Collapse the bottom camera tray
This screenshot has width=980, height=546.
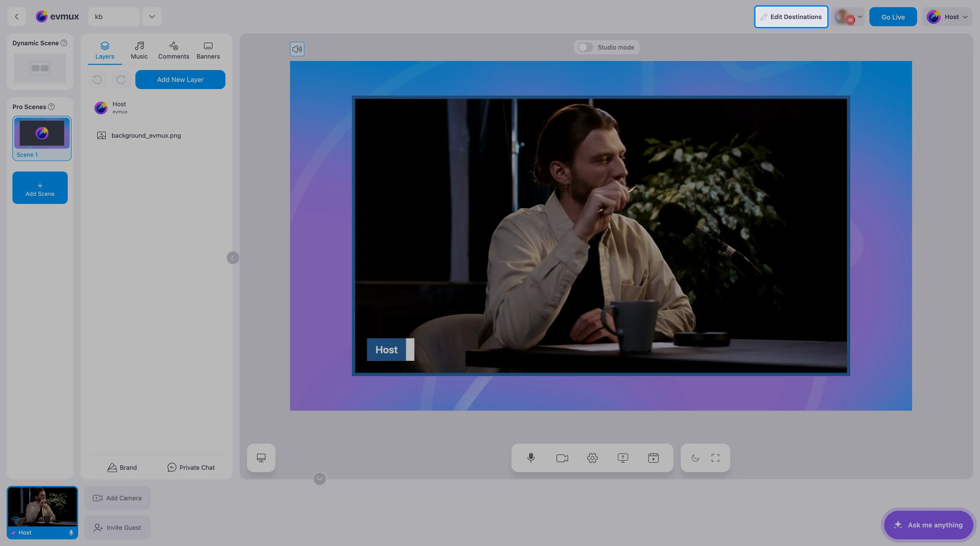[x=320, y=479]
